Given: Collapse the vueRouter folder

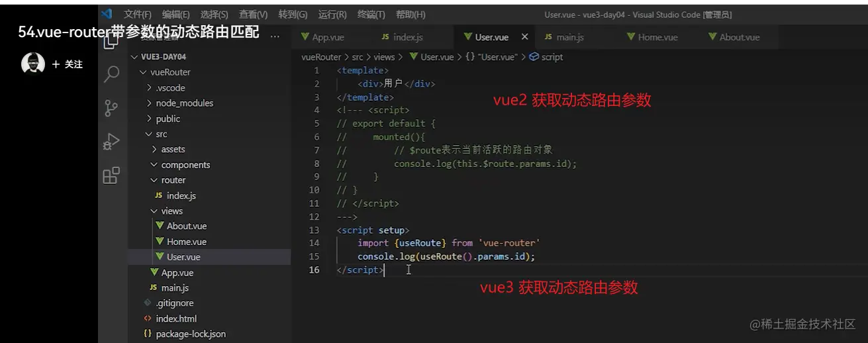Looking at the screenshot, I should [x=142, y=72].
